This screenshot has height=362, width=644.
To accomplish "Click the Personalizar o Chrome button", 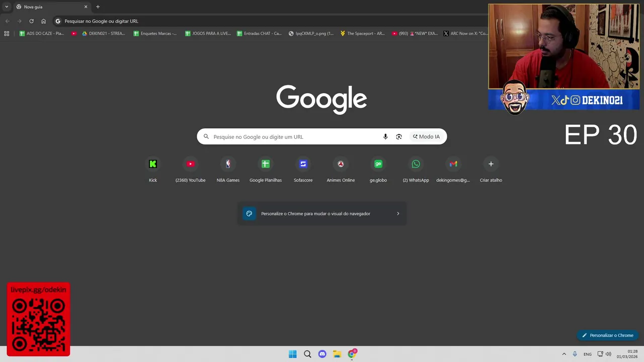I will coord(607,335).
